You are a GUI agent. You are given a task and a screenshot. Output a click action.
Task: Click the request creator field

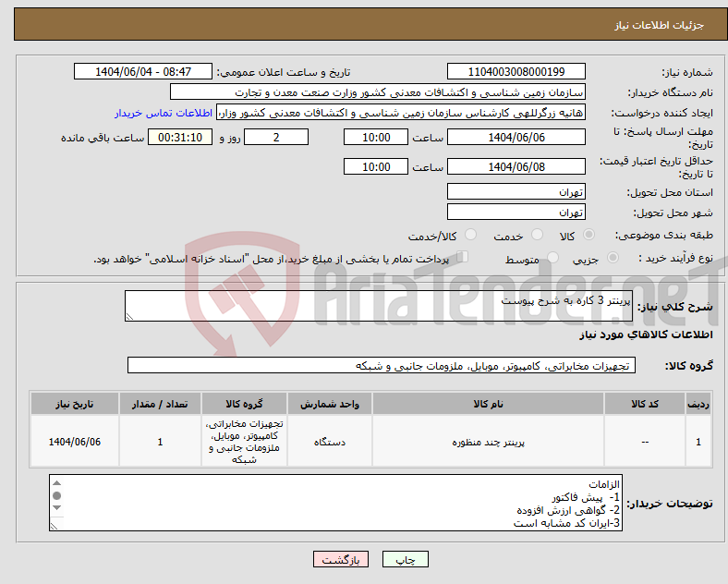click(401, 113)
